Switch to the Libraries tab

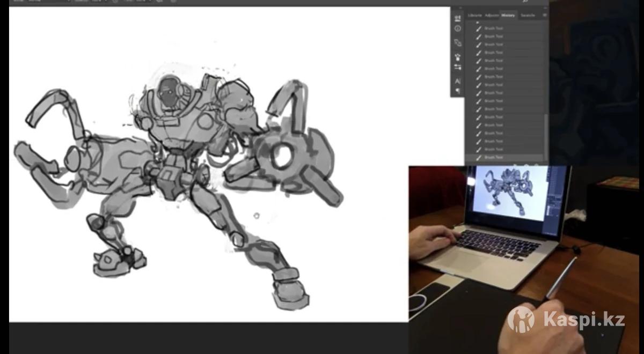point(474,15)
